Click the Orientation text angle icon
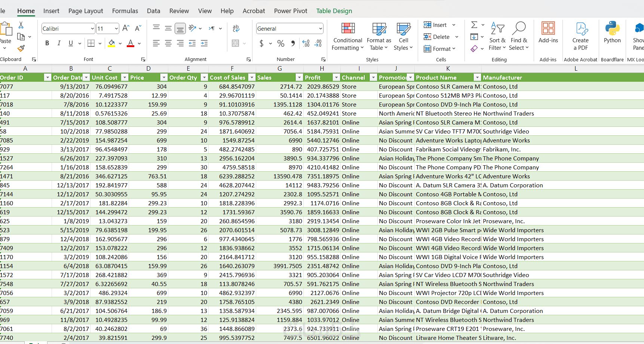The height and width of the screenshot is (344, 644). click(193, 28)
